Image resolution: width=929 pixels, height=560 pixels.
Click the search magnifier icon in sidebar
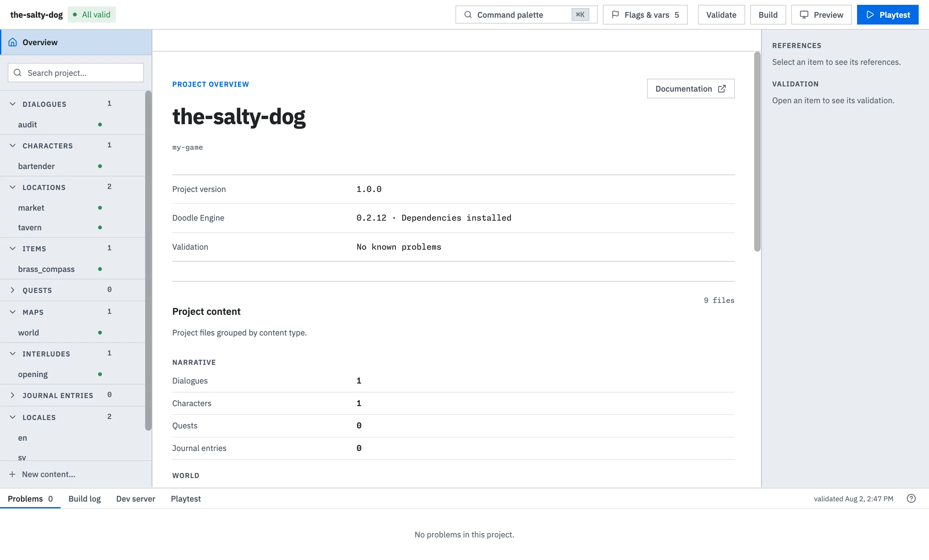point(17,73)
